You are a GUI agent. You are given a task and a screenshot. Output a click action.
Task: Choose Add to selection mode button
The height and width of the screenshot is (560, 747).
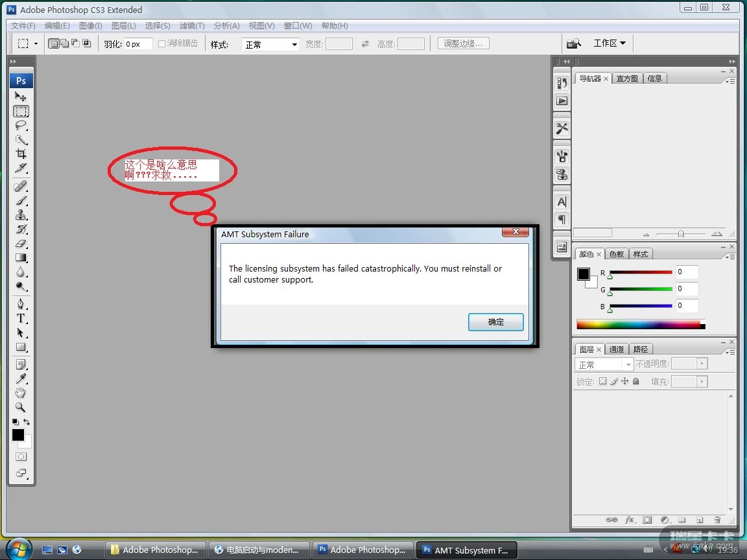point(64,43)
